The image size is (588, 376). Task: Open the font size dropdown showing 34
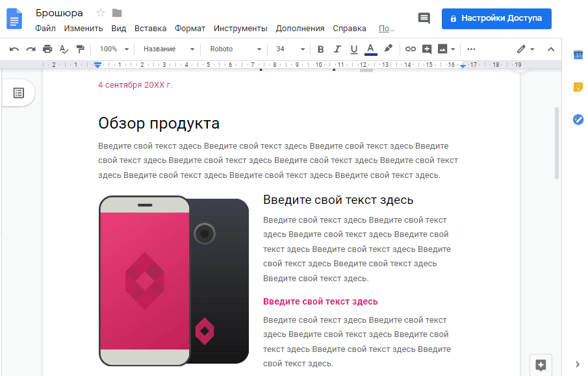click(288, 49)
